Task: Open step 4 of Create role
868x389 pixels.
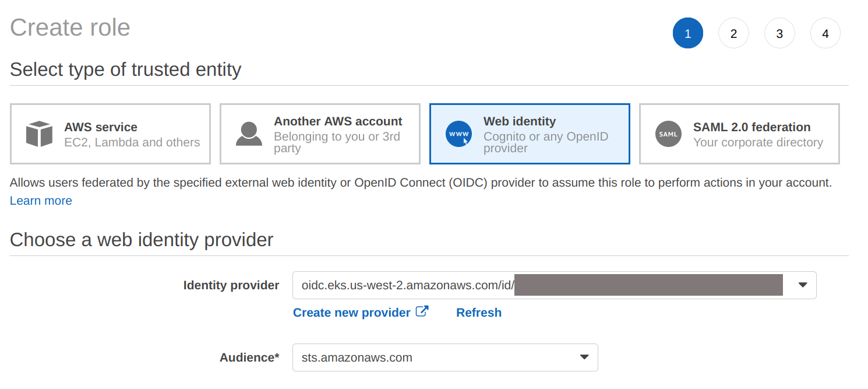Action: tap(825, 33)
